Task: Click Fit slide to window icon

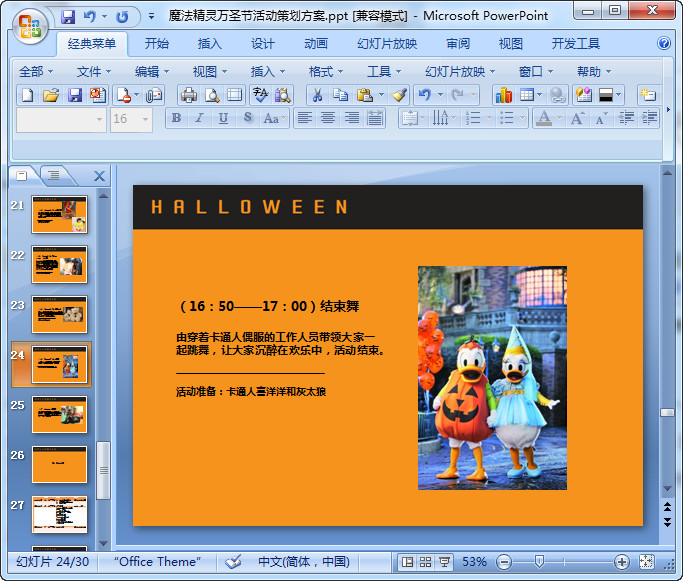Action: coord(646,562)
